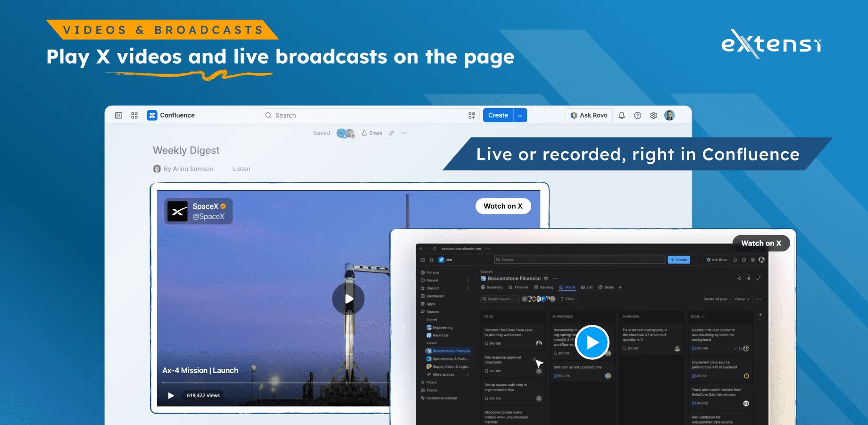Open the Backlog tab
The height and width of the screenshot is (425, 868).
(x=544, y=287)
